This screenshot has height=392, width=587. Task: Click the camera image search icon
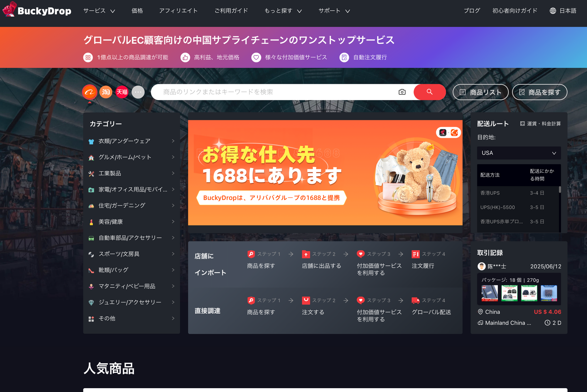coord(402,92)
